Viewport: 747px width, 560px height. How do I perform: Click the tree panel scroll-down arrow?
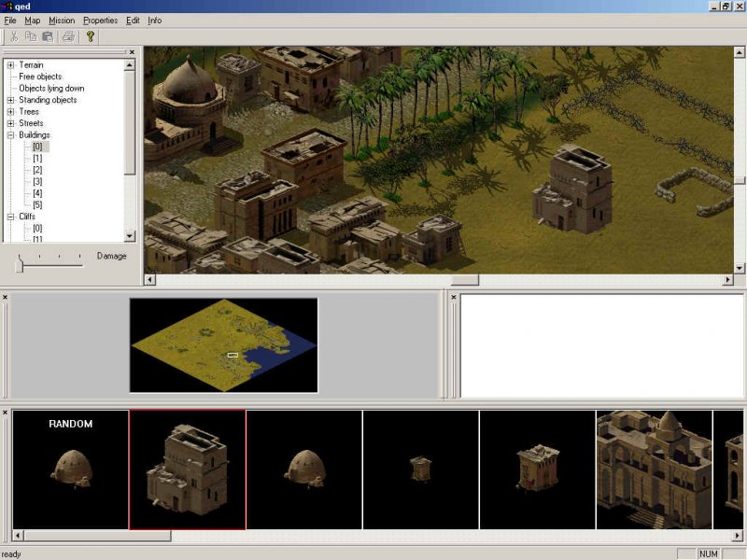(x=131, y=237)
